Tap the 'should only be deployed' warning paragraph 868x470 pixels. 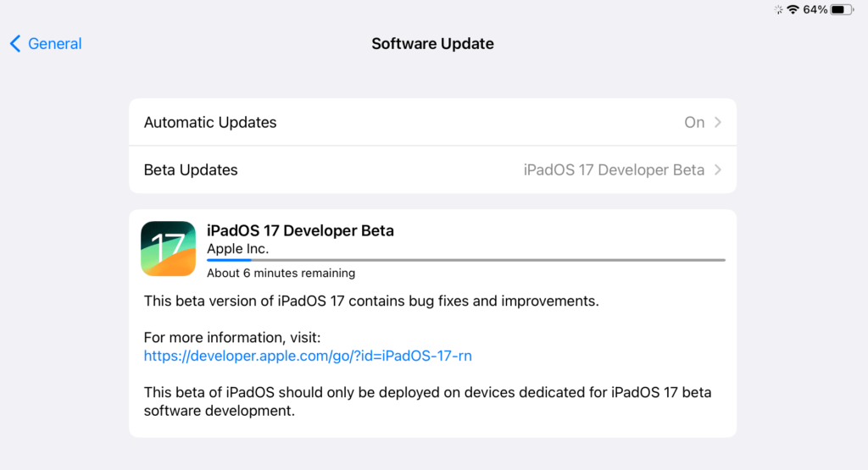(x=427, y=401)
